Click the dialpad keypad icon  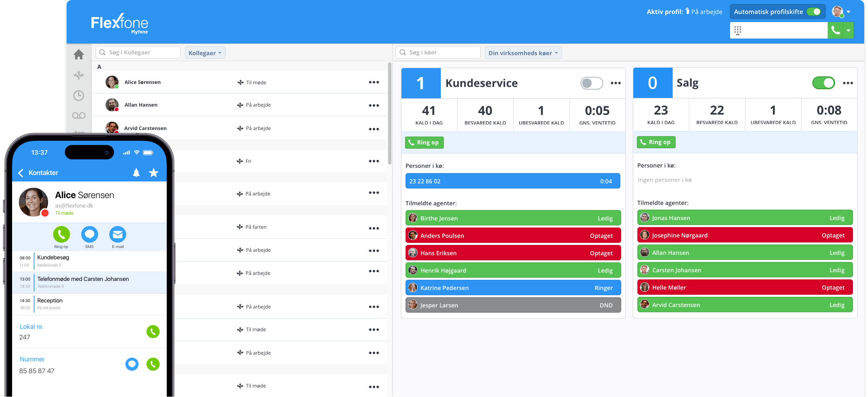point(737,30)
